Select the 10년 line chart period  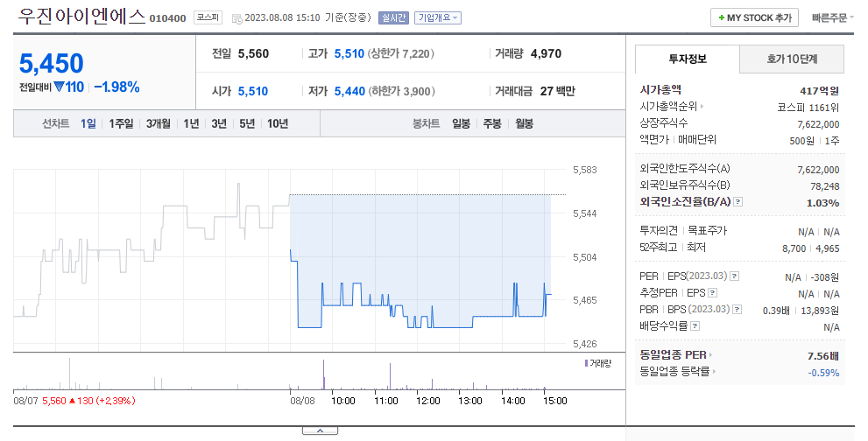click(x=278, y=123)
